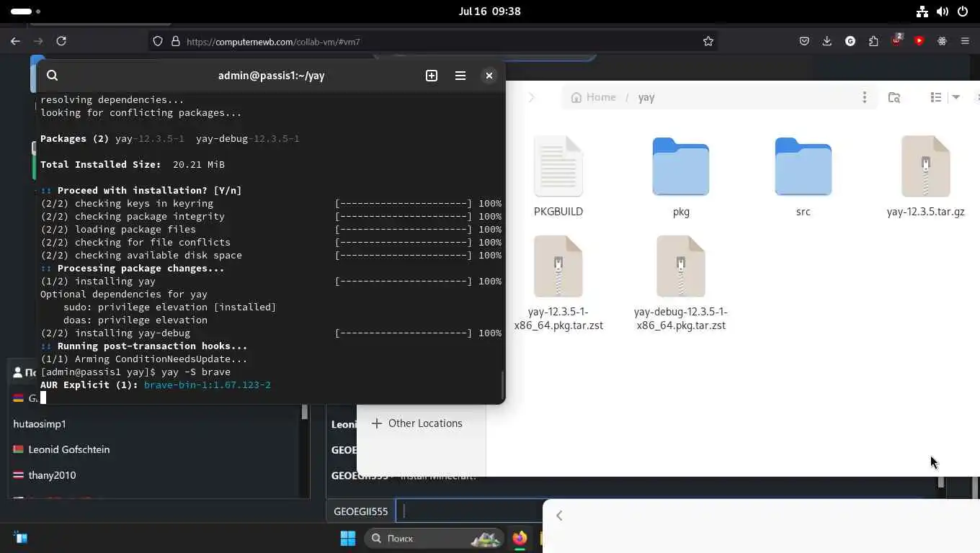This screenshot has width=980, height=553.
Task: Reload the computernewb page
Action: pyautogui.click(x=61, y=41)
